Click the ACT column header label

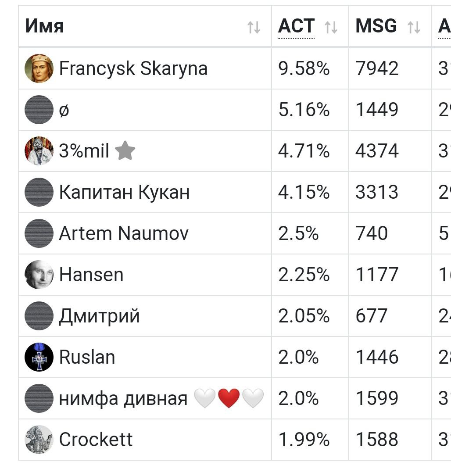[296, 26]
